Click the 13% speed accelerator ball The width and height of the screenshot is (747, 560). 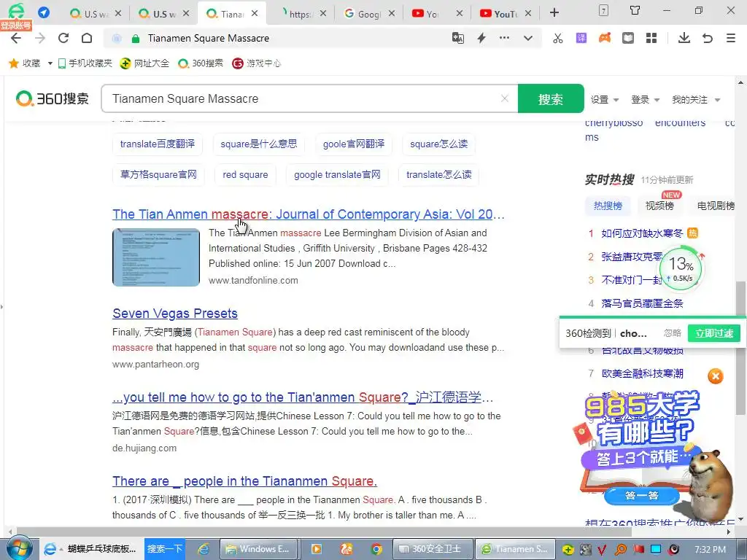click(x=681, y=268)
